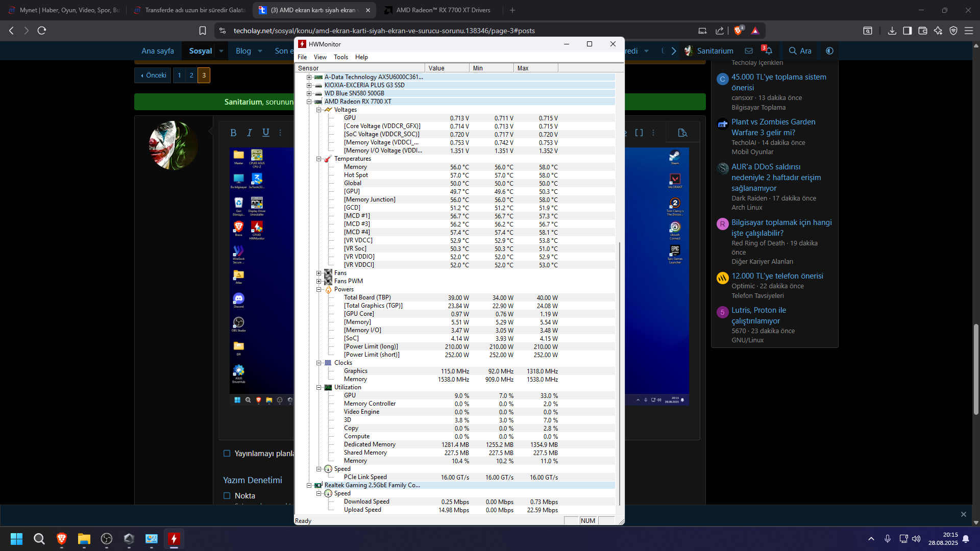Viewport: 980px width, 551px height.
Task: Expand the WD Blue SN580 500GB node
Action: pos(309,93)
